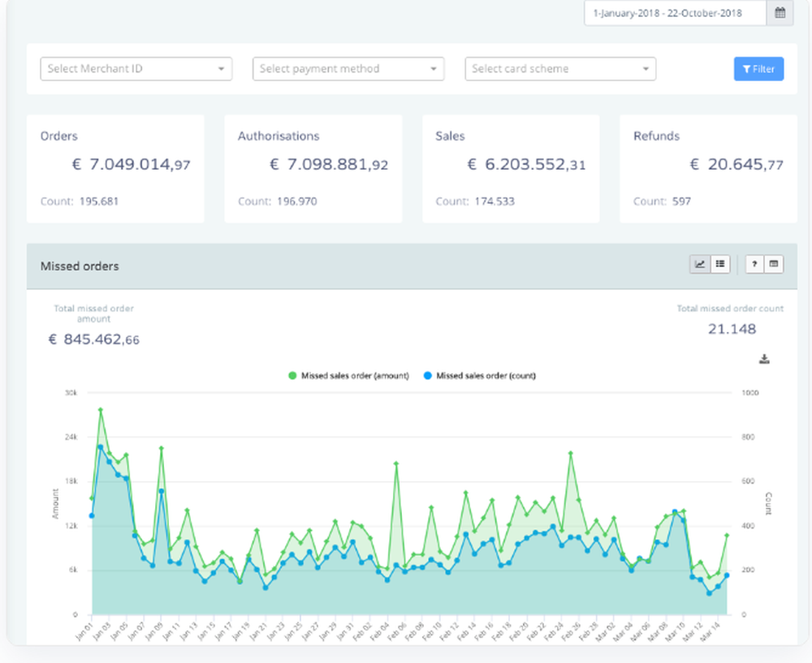Apply filters with the Filter button
The height and width of the screenshot is (663, 812).
tap(758, 69)
